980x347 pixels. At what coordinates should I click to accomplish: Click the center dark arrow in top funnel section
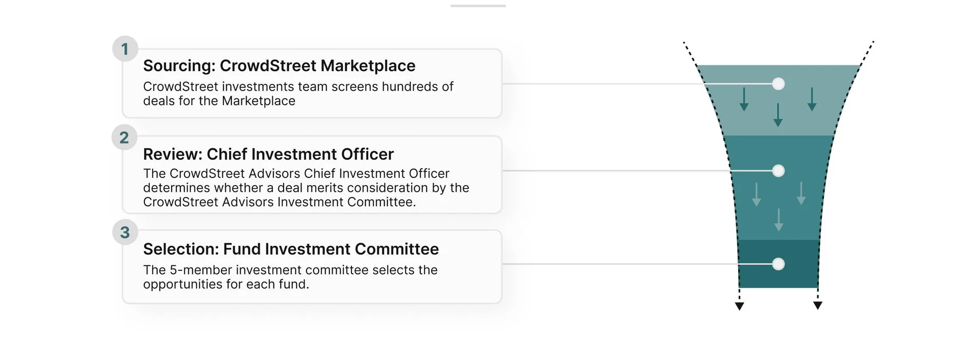(778, 115)
